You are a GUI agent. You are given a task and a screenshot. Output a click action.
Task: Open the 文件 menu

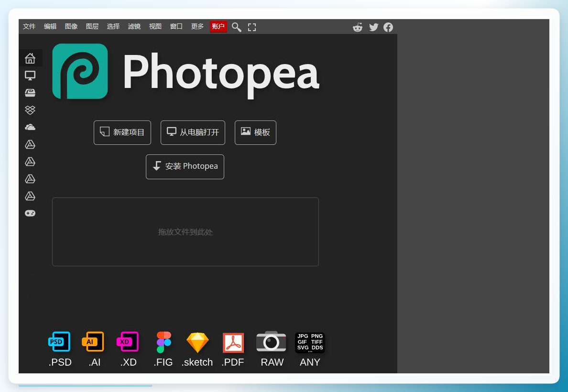(x=29, y=26)
